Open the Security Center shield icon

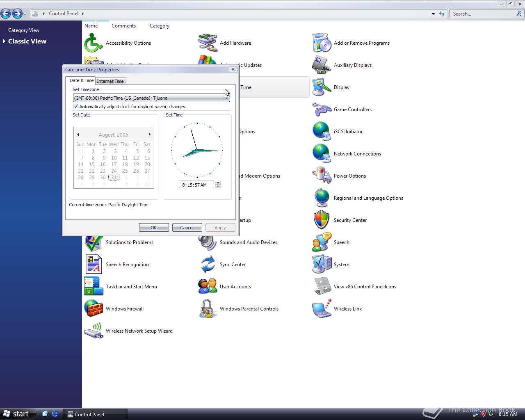322,220
